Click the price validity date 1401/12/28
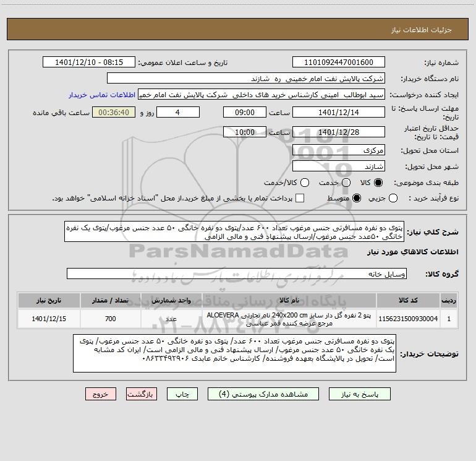Screen dimensions: 476x461 [x=339, y=132]
